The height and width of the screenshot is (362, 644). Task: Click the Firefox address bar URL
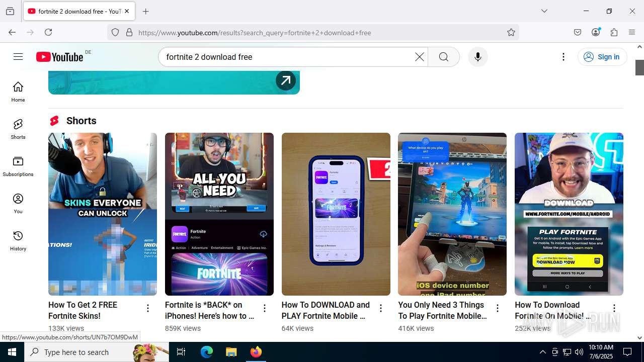[x=255, y=33]
